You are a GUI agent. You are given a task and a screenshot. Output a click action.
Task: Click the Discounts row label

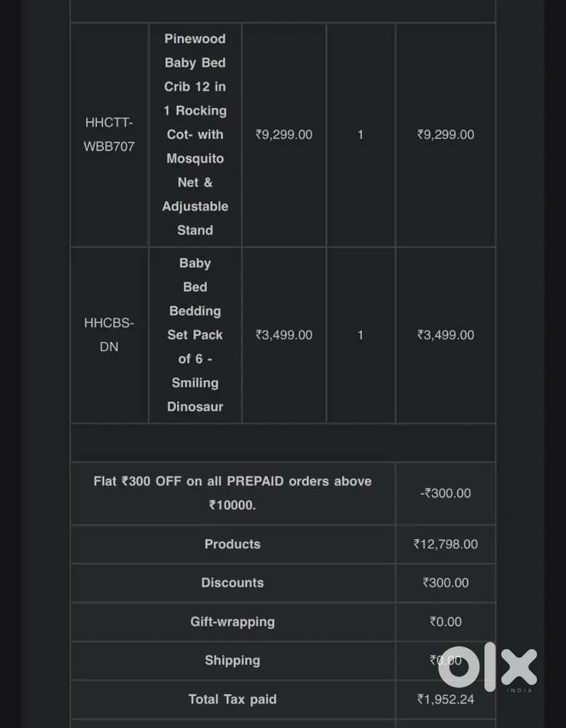coord(232,583)
